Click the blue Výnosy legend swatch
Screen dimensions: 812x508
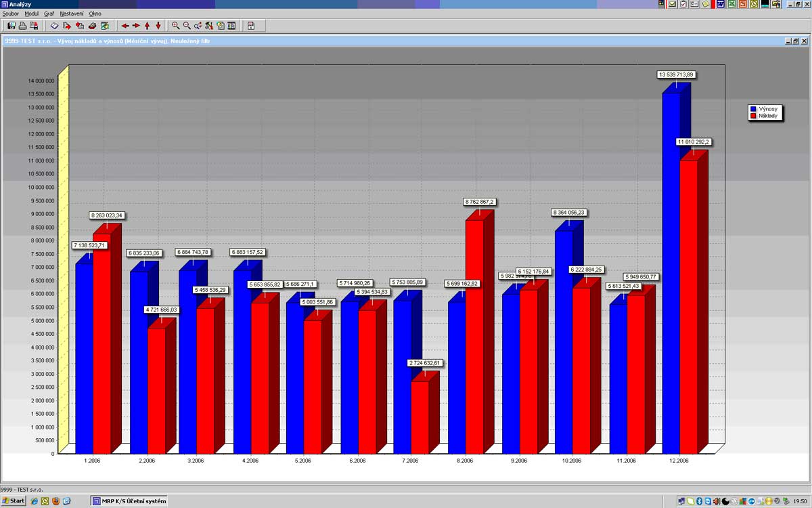(x=752, y=108)
